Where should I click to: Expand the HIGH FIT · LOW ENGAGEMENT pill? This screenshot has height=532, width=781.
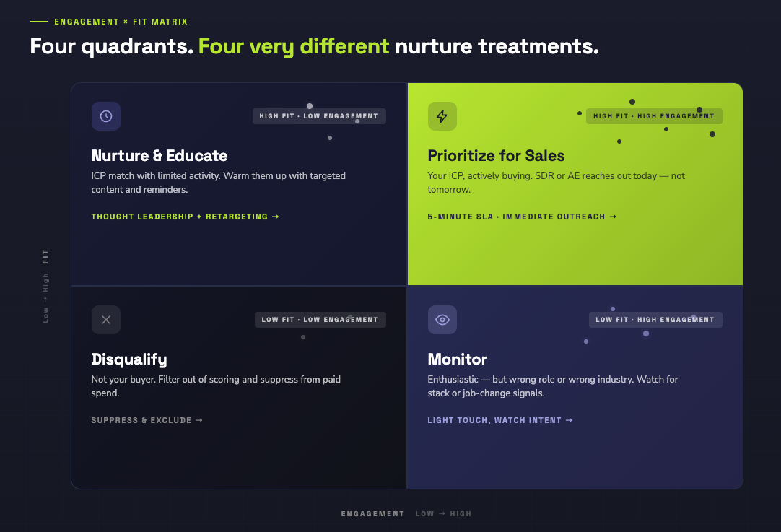[x=319, y=115]
